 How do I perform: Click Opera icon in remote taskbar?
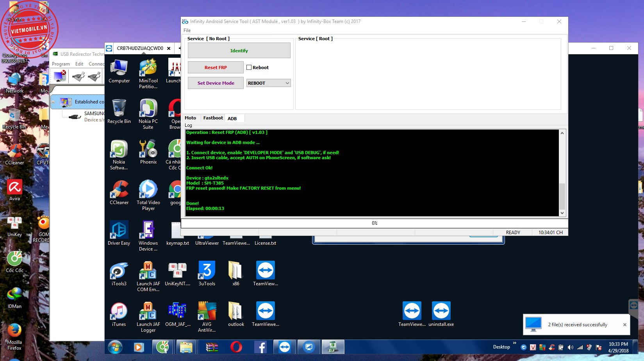[236, 347]
